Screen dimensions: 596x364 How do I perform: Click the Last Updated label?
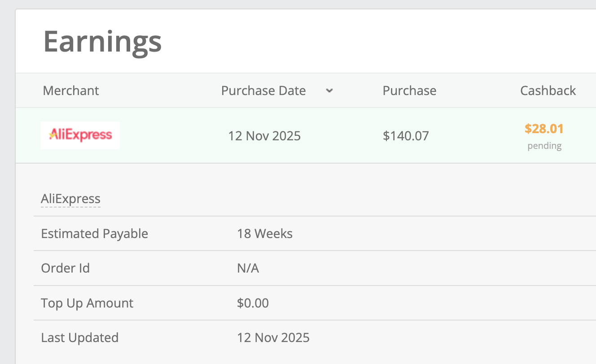(x=79, y=338)
